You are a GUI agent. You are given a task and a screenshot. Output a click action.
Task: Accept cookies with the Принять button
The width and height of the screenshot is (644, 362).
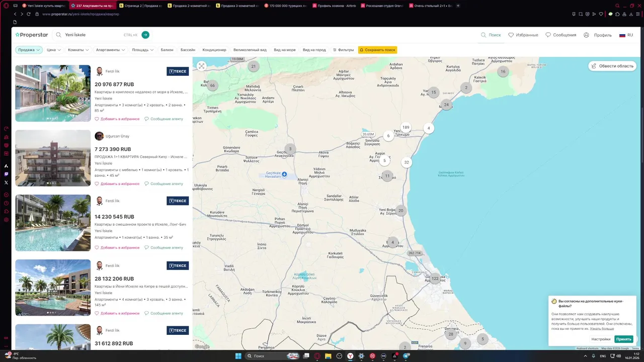point(623,339)
